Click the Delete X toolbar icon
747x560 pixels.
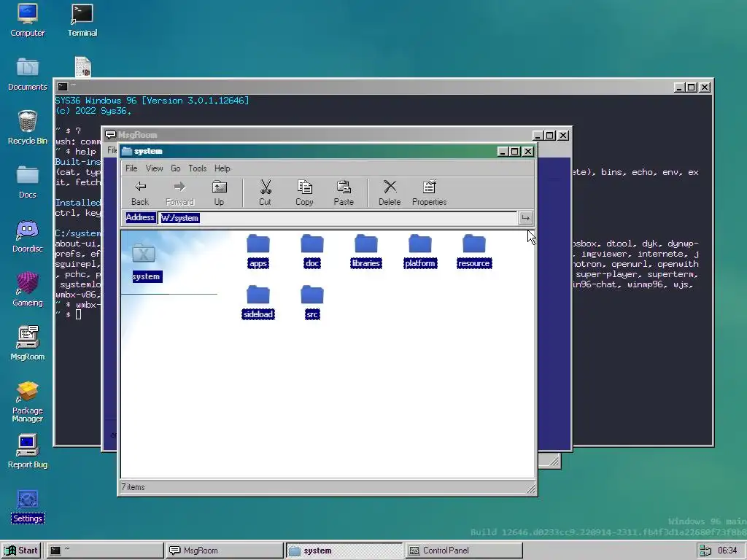[x=390, y=192]
